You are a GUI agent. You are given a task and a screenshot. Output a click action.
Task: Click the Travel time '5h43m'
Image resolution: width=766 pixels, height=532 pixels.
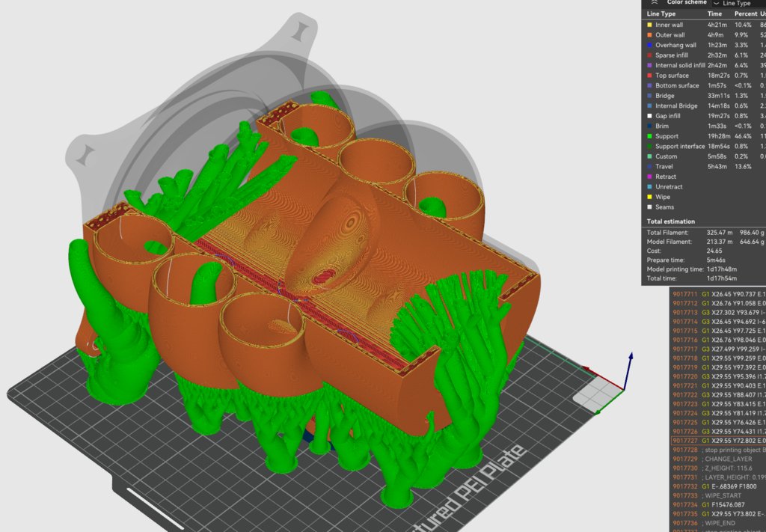(717, 167)
